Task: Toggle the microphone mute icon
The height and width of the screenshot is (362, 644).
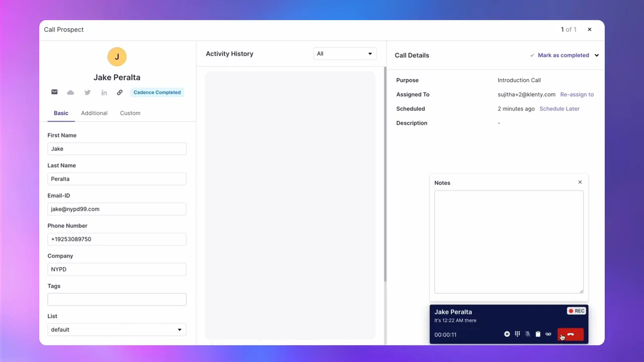Action: pos(528,334)
